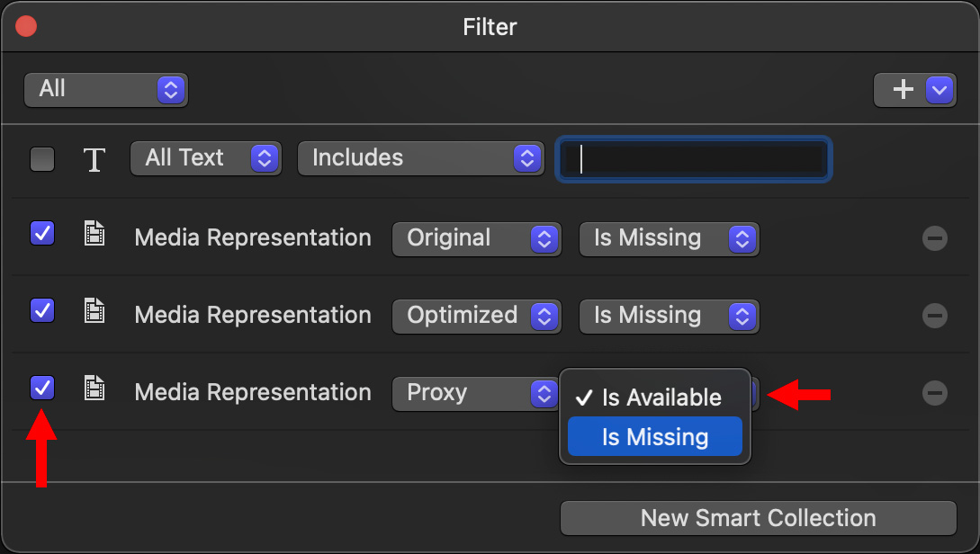Viewport: 980px width, 554px height.
Task: Uncheck the Optimized media rule checkbox
Action: 42,310
